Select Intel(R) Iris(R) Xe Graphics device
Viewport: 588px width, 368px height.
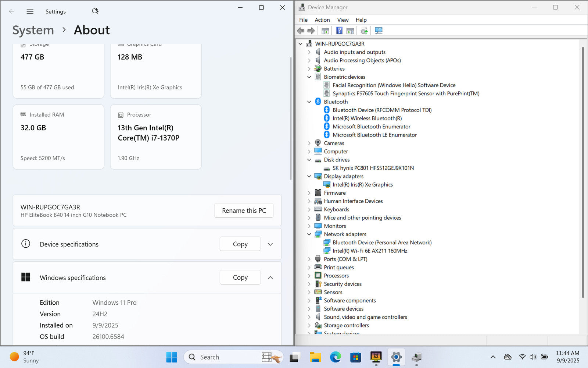click(362, 185)
